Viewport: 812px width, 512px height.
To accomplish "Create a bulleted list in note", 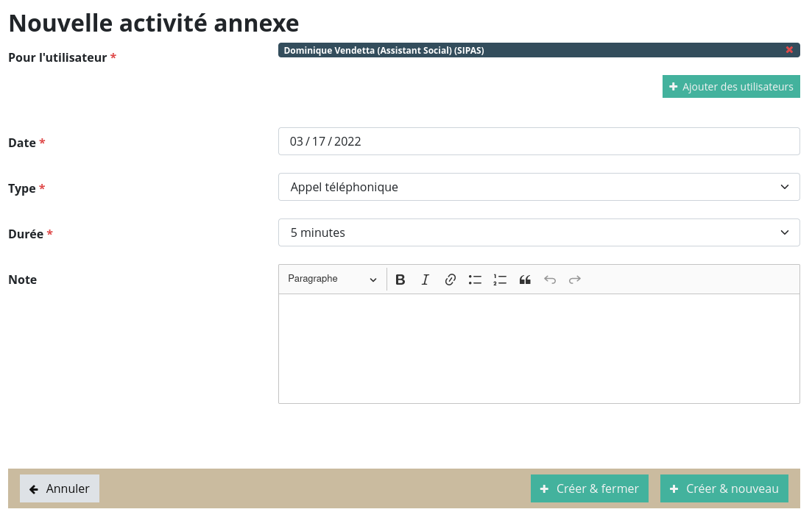I will pos(475,280).
